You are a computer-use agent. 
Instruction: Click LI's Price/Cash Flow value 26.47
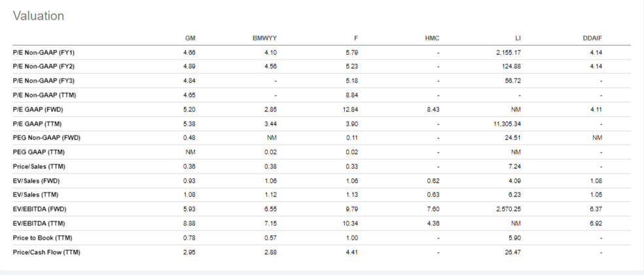tap(513, 252)
